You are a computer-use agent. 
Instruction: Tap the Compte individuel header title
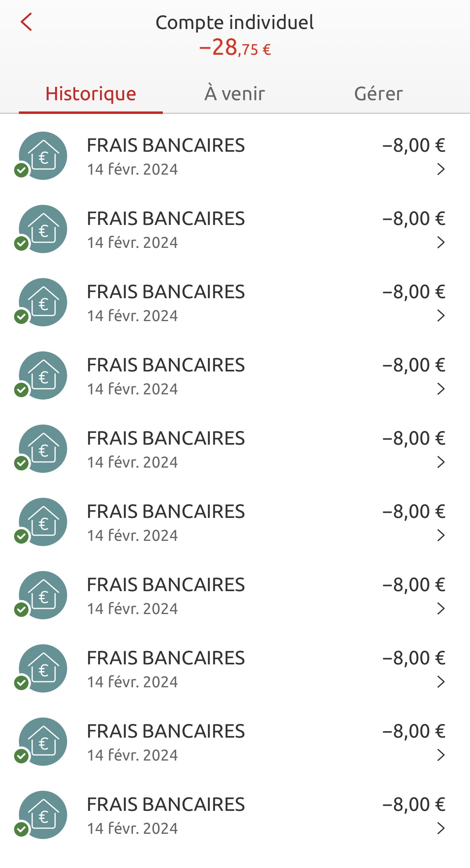point(234,23)
